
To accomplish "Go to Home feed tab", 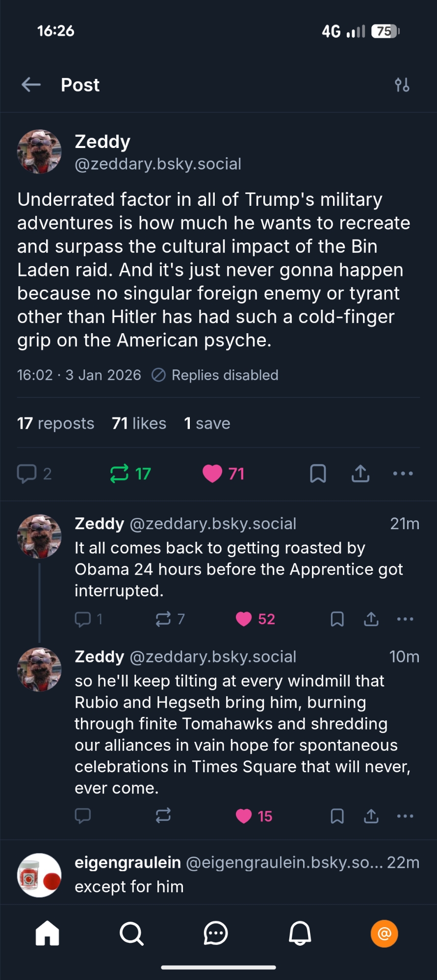I will tap(48, 933).
